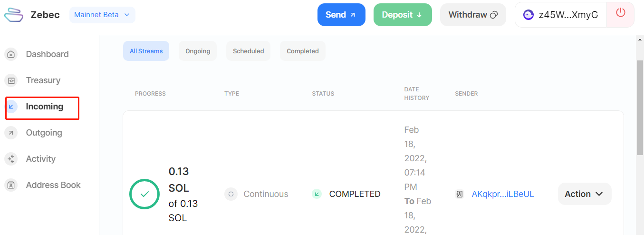Click the Outgoing arrow icon

11,133
